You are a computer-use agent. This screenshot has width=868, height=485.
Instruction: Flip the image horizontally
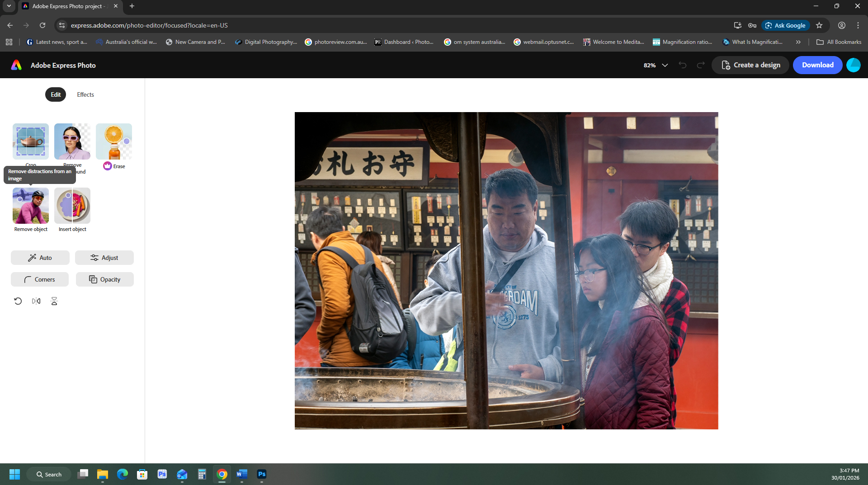coord(36,301)
